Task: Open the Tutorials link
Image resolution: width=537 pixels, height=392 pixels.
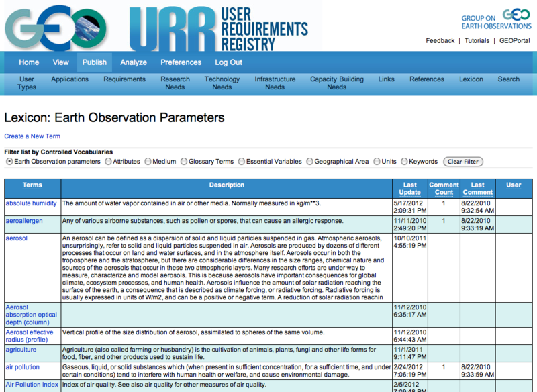Action: pos(477,41)
